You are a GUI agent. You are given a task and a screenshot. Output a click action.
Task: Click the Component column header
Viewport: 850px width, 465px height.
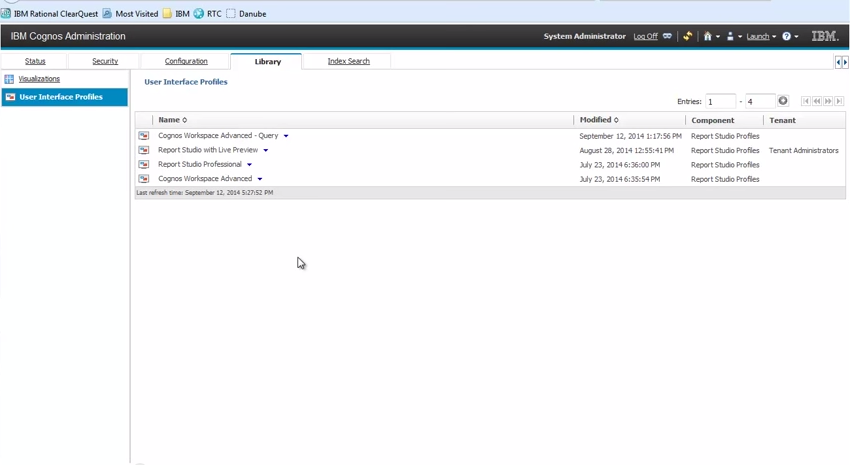coord(712,120)
